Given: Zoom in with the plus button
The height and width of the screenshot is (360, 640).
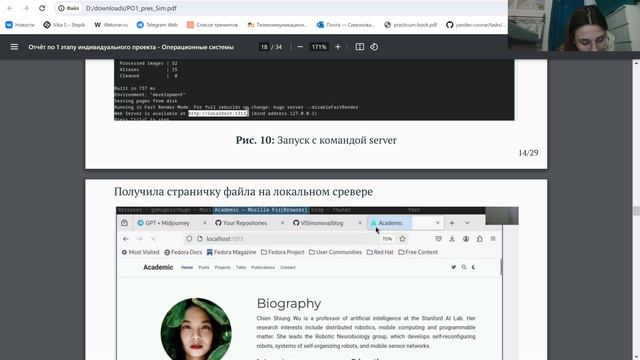Looking at the screenshot, I should [338, 47].
